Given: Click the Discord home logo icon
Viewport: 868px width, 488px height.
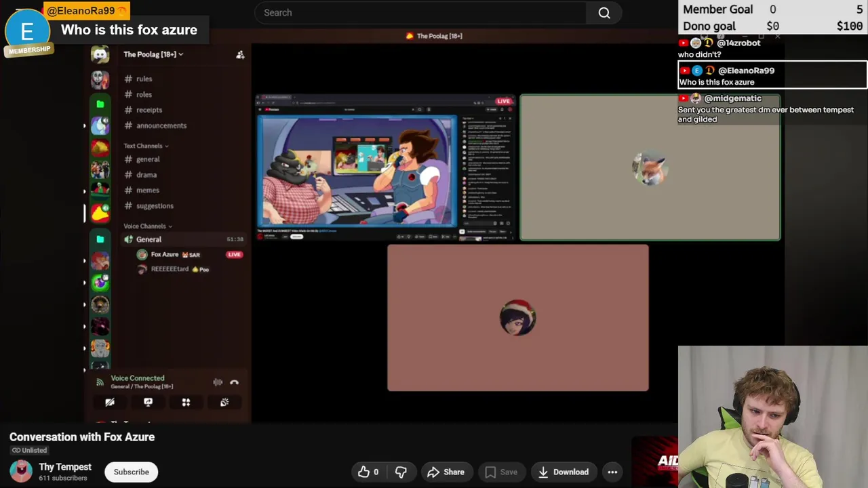Looking at the screenshot, I should tap(100, 55).
